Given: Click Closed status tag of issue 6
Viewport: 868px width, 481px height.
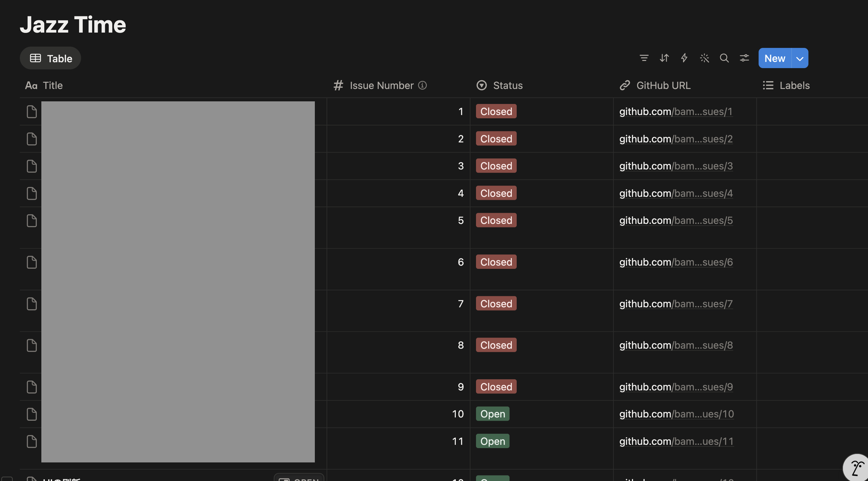Looking at the screenshot, I should click(496, 262).
